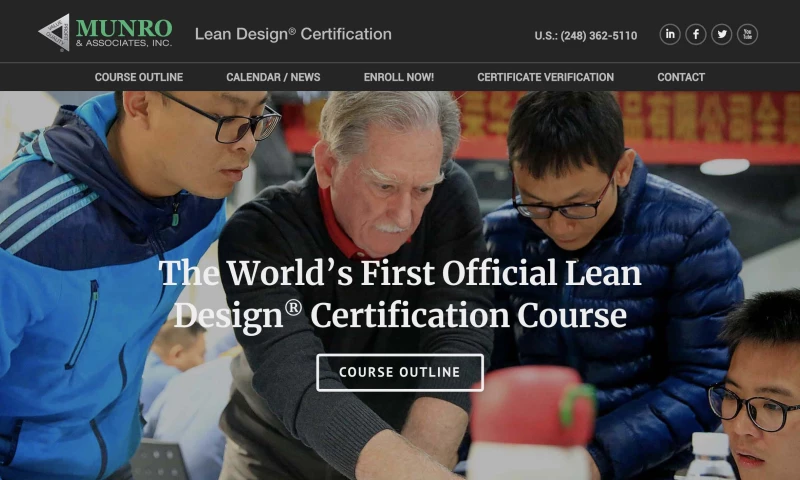
Task: Click the Lean Design Certification site title
Action: coord(293,34)
